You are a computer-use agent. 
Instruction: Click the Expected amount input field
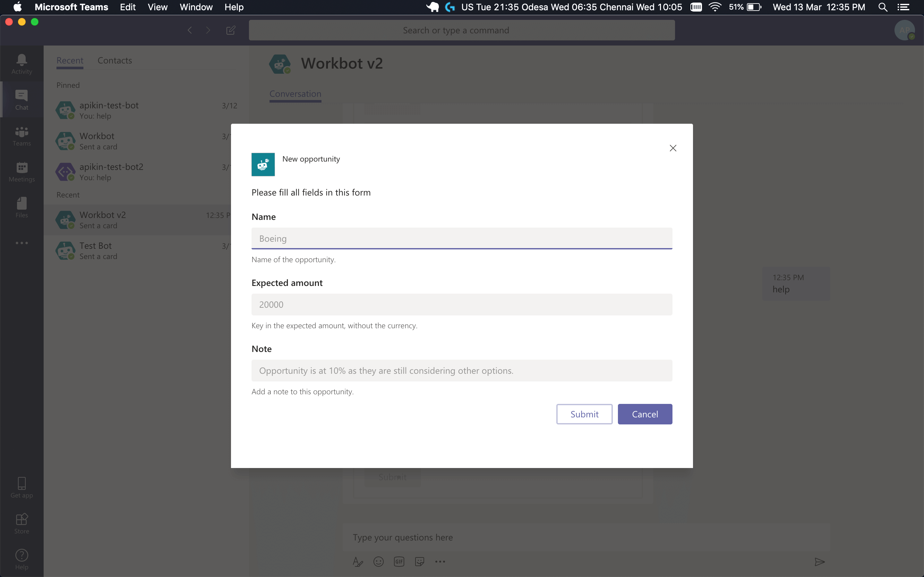point(462,304)
